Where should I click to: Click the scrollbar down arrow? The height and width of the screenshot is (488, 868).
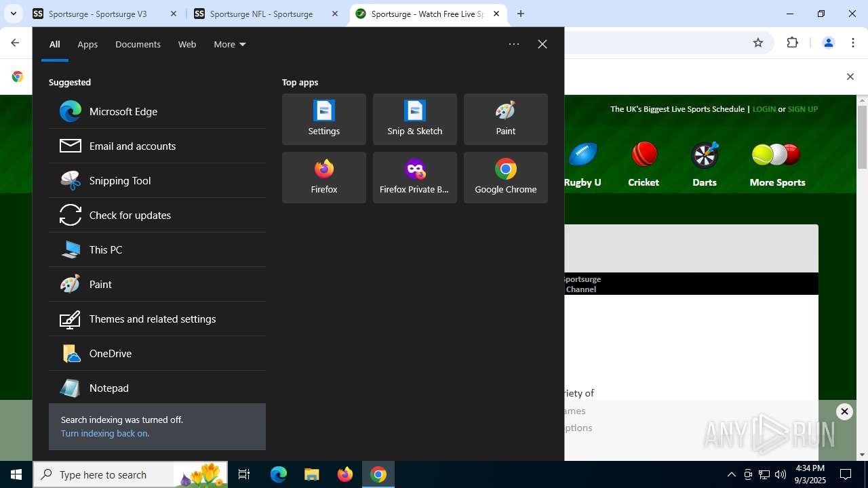click(x=863, y=455)
